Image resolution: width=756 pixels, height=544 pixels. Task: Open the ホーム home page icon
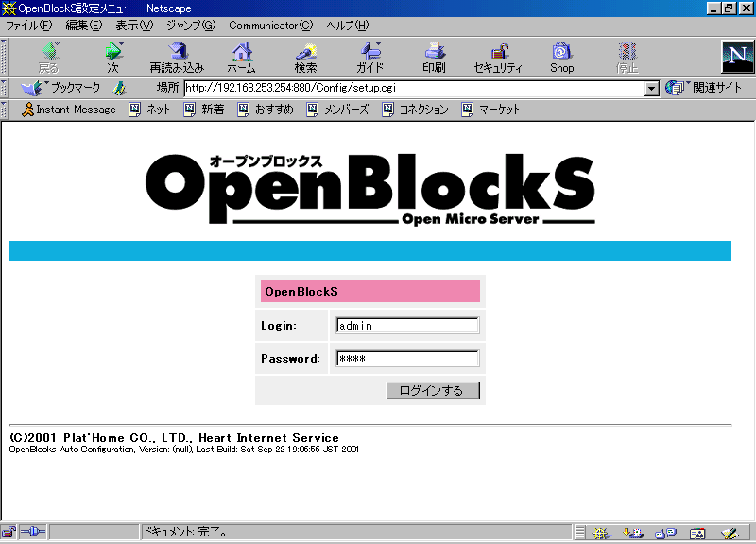[241, 57]
